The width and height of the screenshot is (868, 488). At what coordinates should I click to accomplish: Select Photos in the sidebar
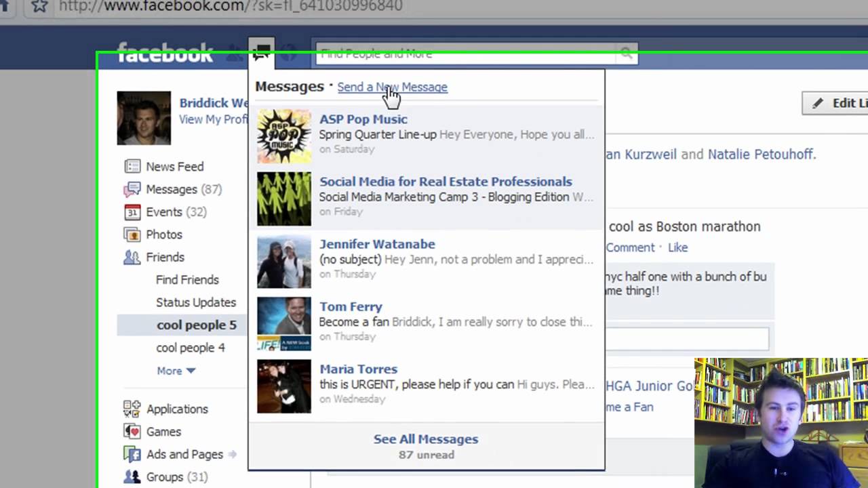(164, 235)
